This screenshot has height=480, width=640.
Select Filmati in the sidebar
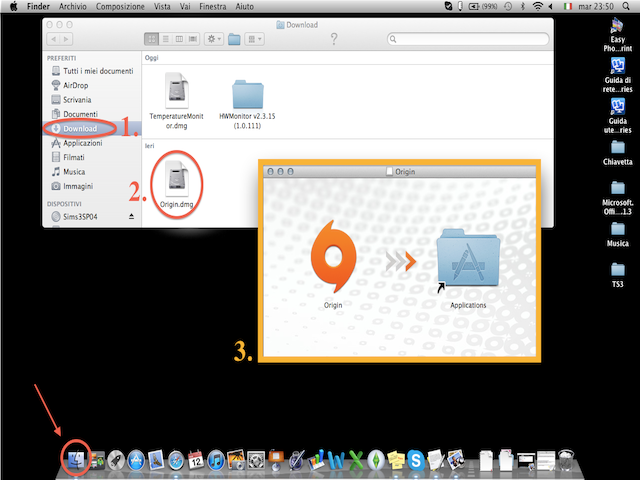click(92, 157)
